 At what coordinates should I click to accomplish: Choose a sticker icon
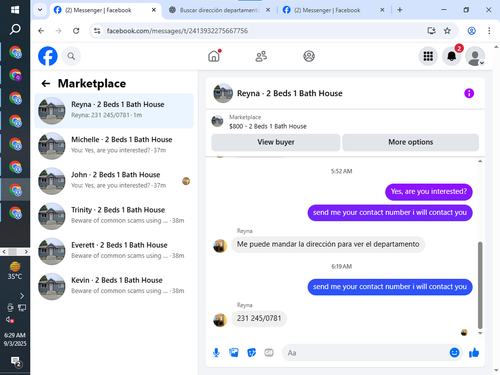[252, 353]
